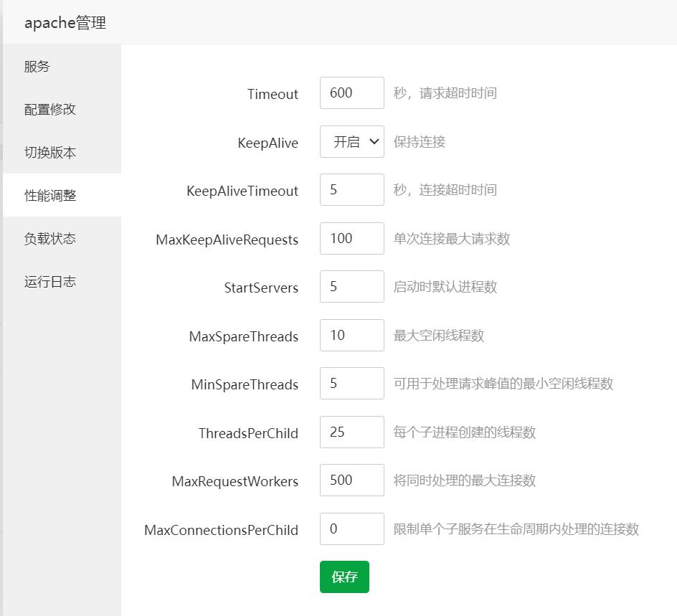Open 运行日志 tab
This screenshot has width=677, height=616.
click(62, 281)
